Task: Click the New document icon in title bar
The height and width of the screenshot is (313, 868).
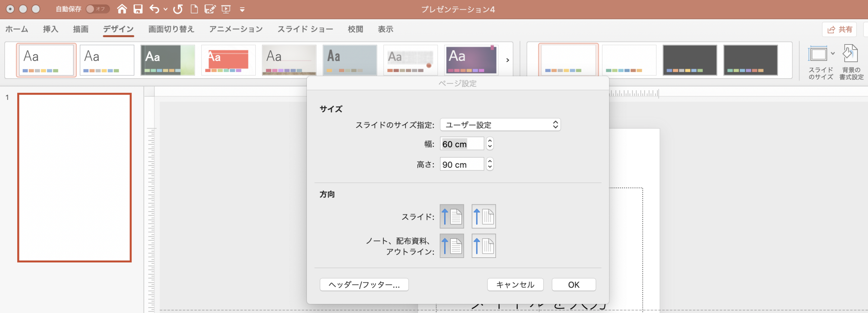Action: point(194,9)
